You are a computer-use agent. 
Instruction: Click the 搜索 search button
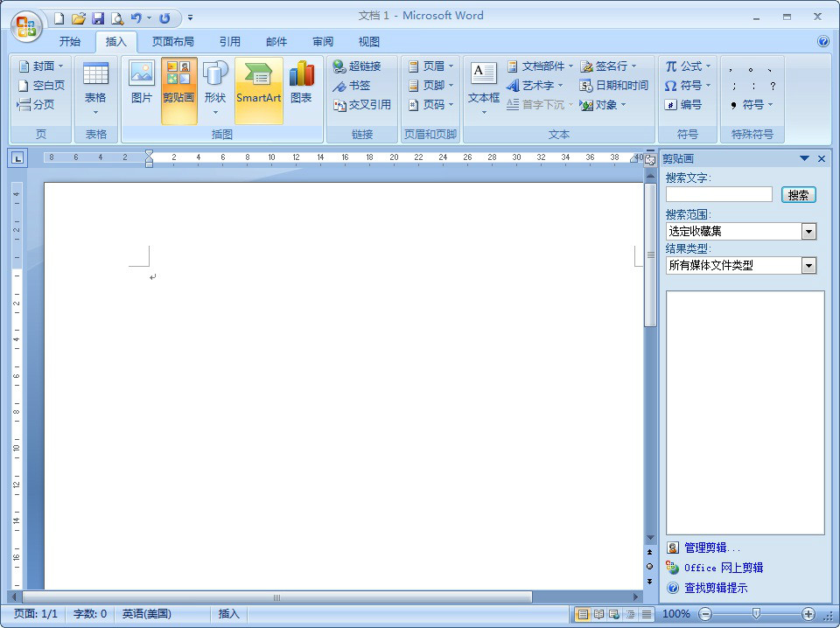pyautogui.click(x=797, y=195)
